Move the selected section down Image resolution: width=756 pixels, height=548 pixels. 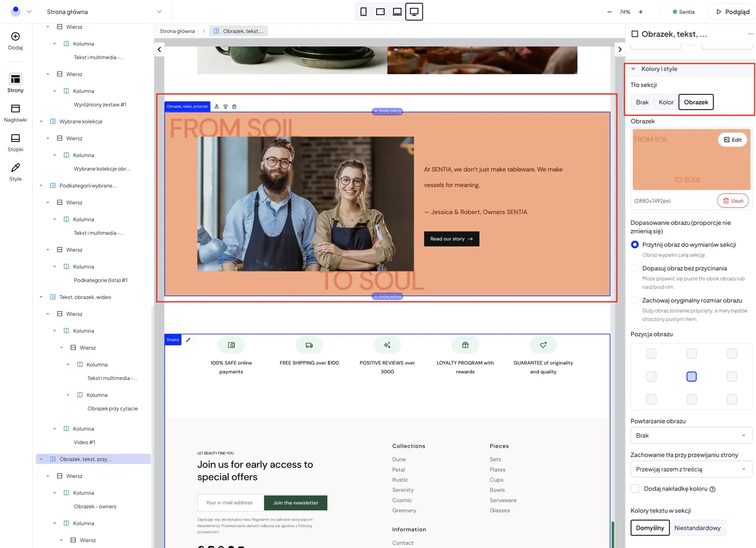226,106
